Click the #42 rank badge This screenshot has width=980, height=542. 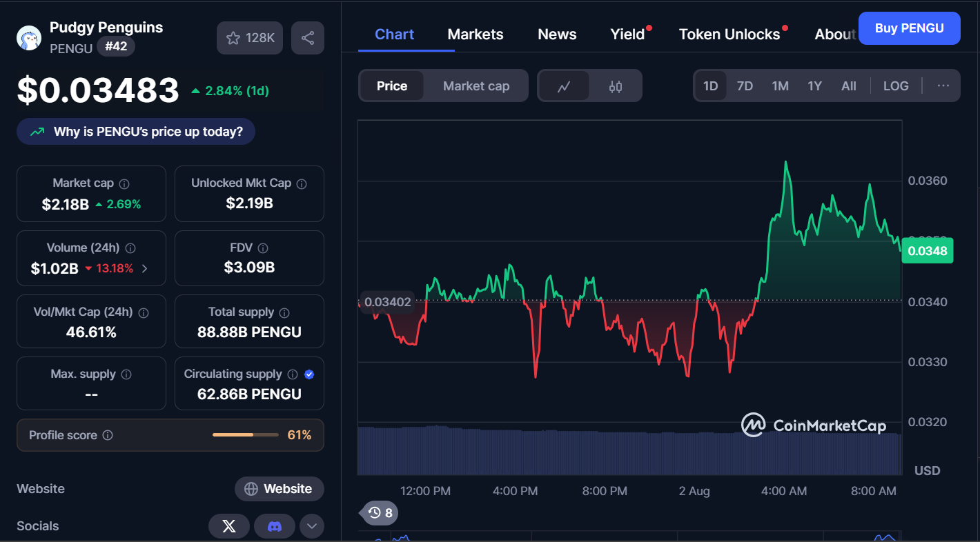pos(116,47)
